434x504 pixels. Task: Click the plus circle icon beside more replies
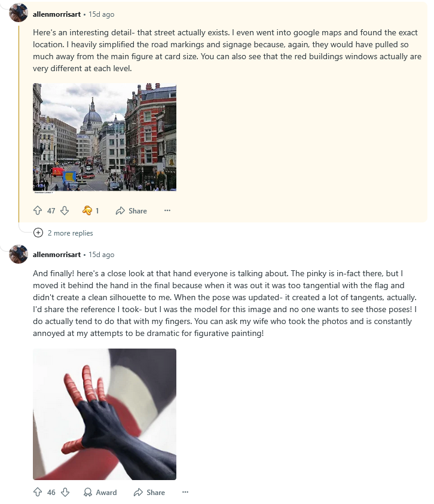click(38, 233)
